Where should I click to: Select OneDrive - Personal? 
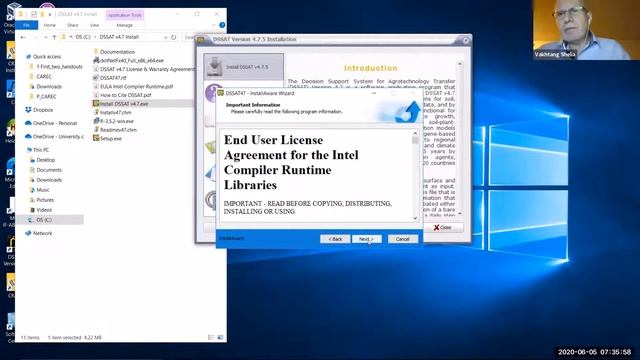(55, 123)
